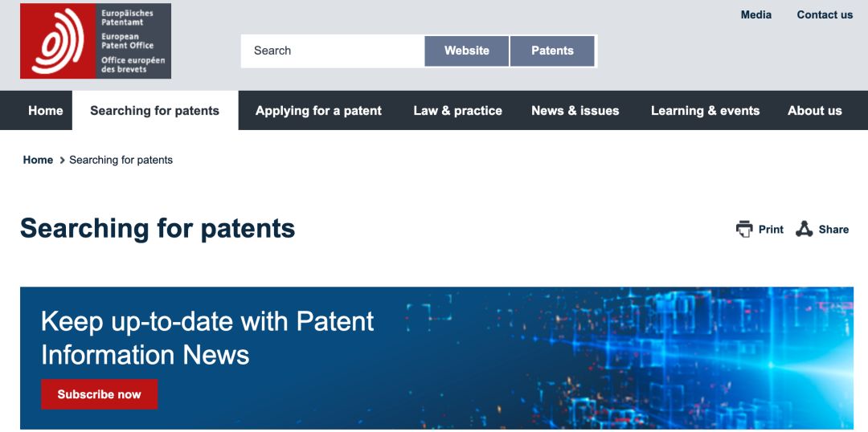Click the Print text label
Viewport: 868px width, 432px height.
(771, 230)
